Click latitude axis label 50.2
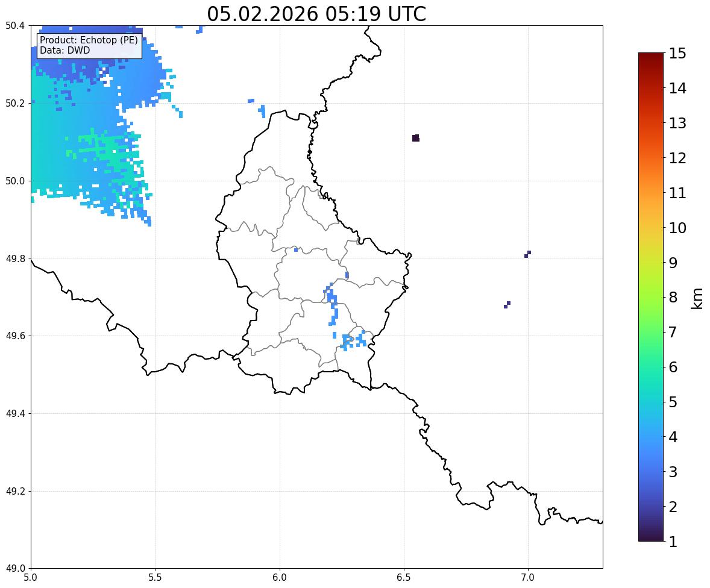This screenshot has height=588, width=710. (15, 103)
